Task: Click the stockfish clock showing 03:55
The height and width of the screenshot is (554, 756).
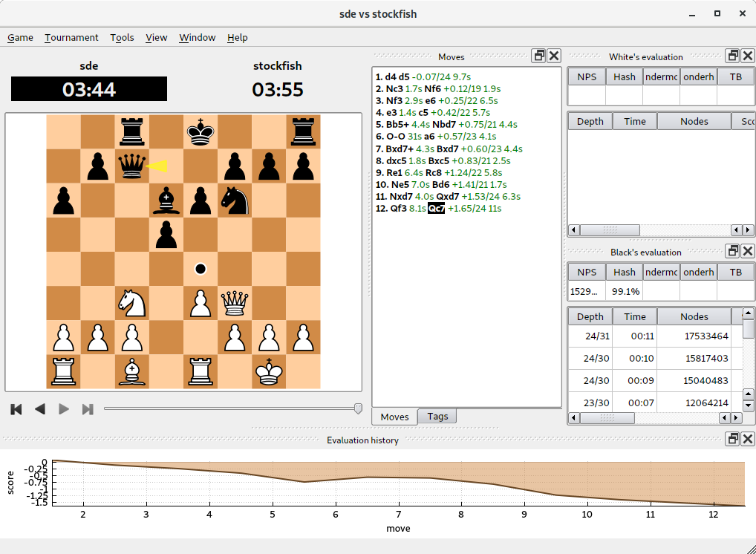Action: pos(278,89)
